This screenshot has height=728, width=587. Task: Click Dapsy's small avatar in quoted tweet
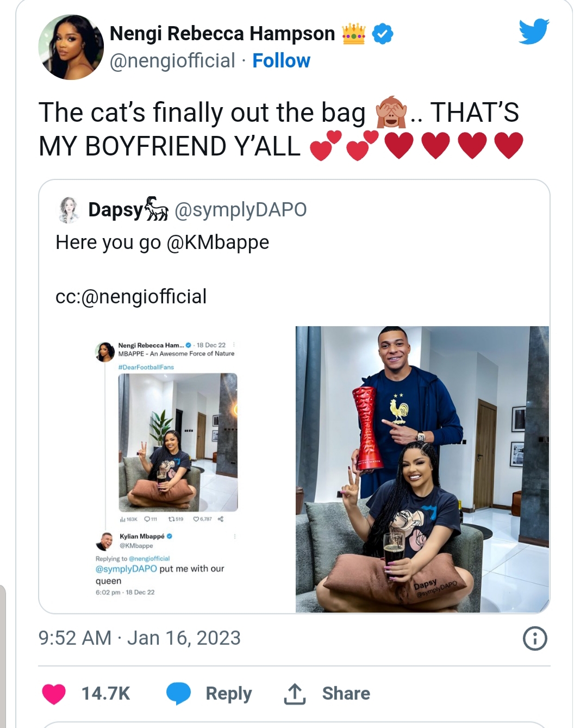coord(69,210)
